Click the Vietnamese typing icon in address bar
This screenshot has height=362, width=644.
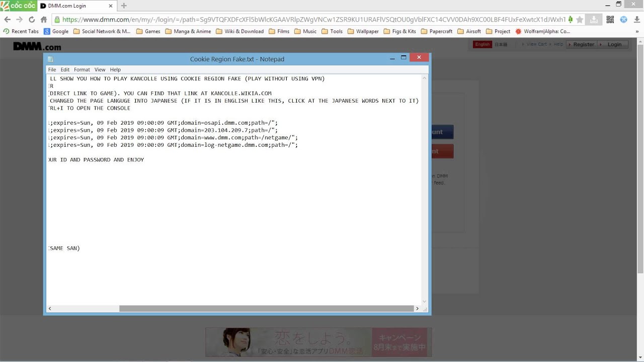(570, 20)
